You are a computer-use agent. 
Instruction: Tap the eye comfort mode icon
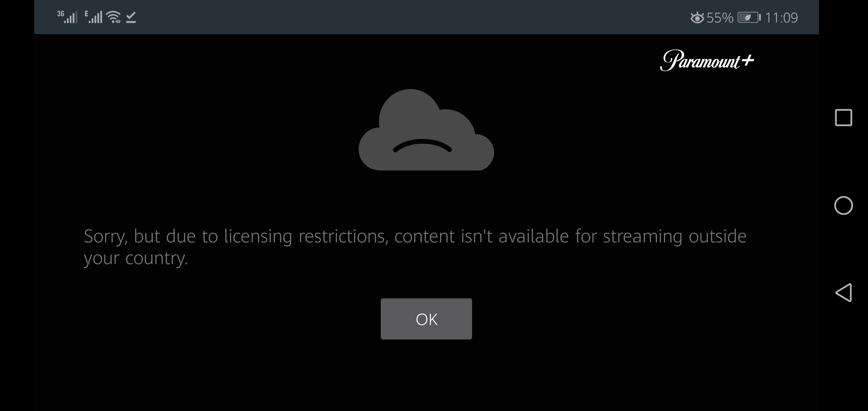697,18
